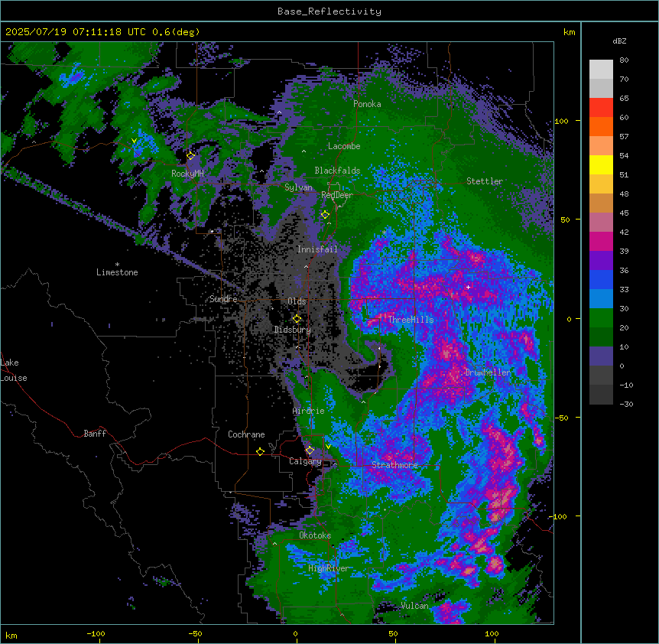Screen dimensions: 659x644
Task: Click the Okotoks city label
Action: tap(315, 535)
